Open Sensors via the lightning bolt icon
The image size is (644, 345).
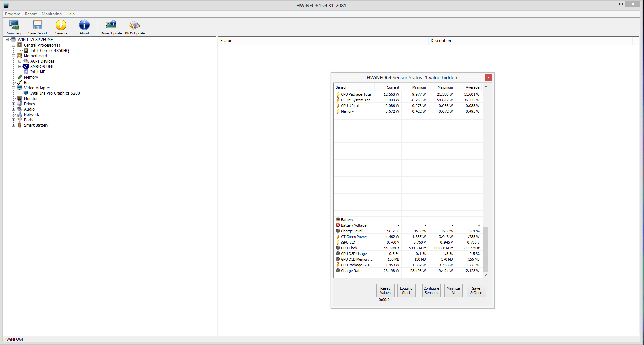(x=61, y=25)
